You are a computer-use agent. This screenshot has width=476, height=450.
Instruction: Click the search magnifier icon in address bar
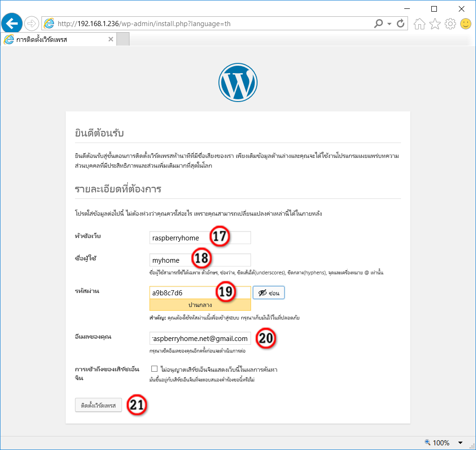click(378, 23)
